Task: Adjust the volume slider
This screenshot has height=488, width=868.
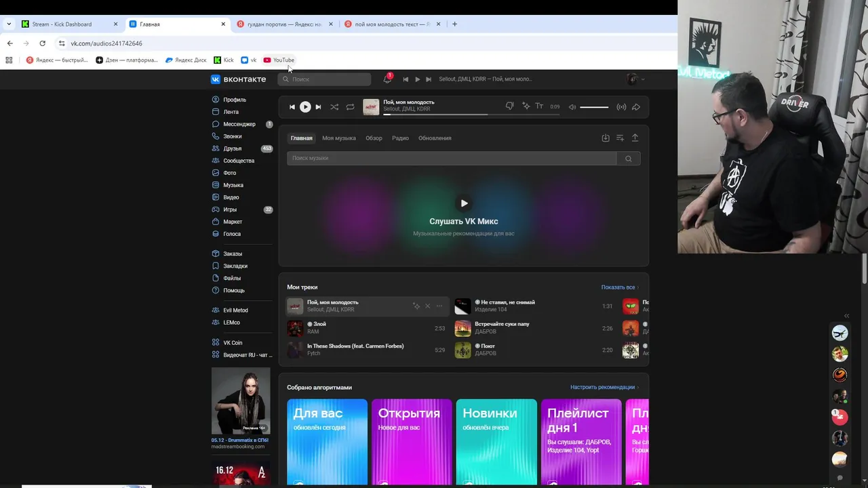Action: [594, 107]
